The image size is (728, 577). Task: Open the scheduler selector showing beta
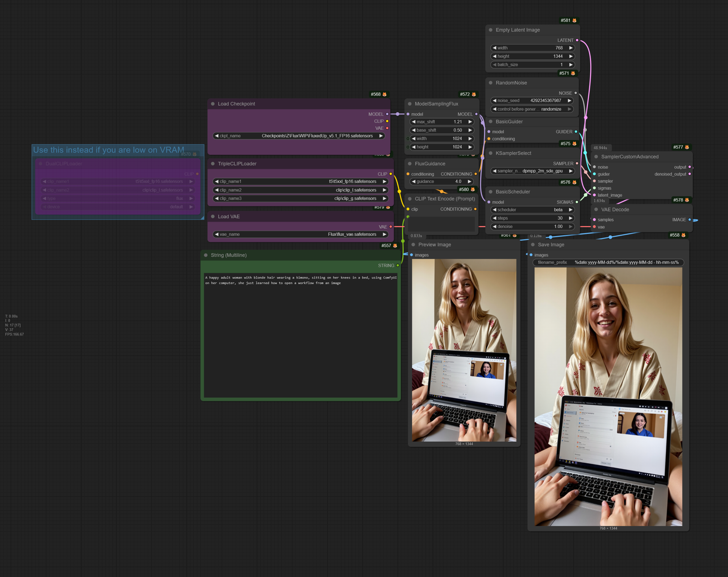pyautogui.click(x=532, y=210)
